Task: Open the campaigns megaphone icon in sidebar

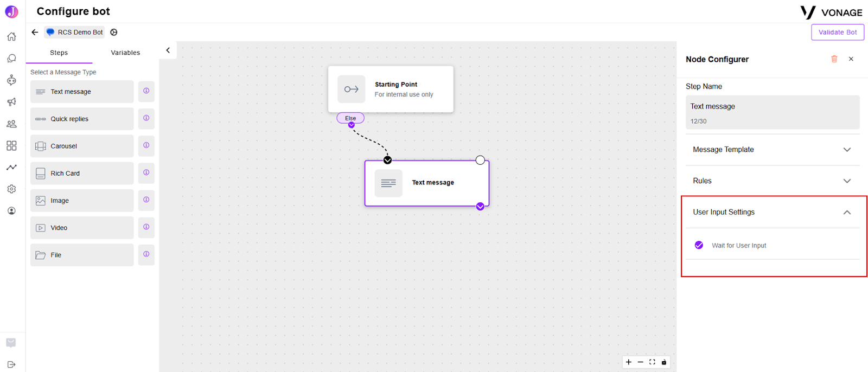Action: [x=11, y=102]
